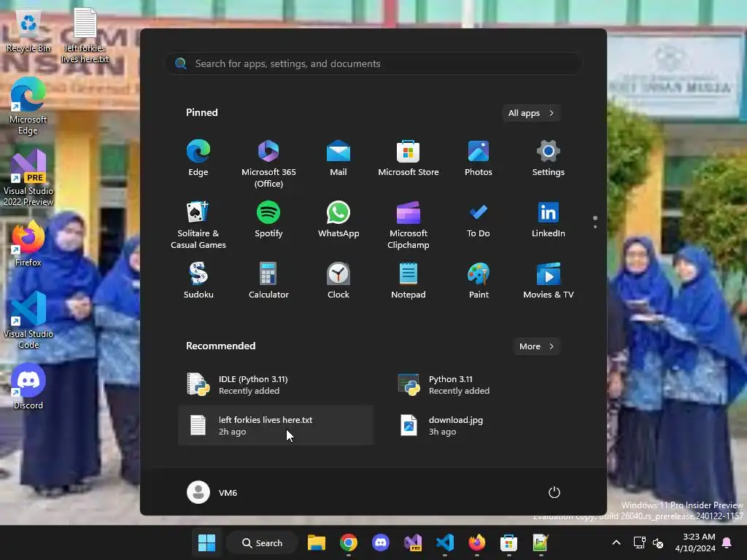Select Discord desktop shortcut
This screenshot has width=747, height=560.
point(28,386)
